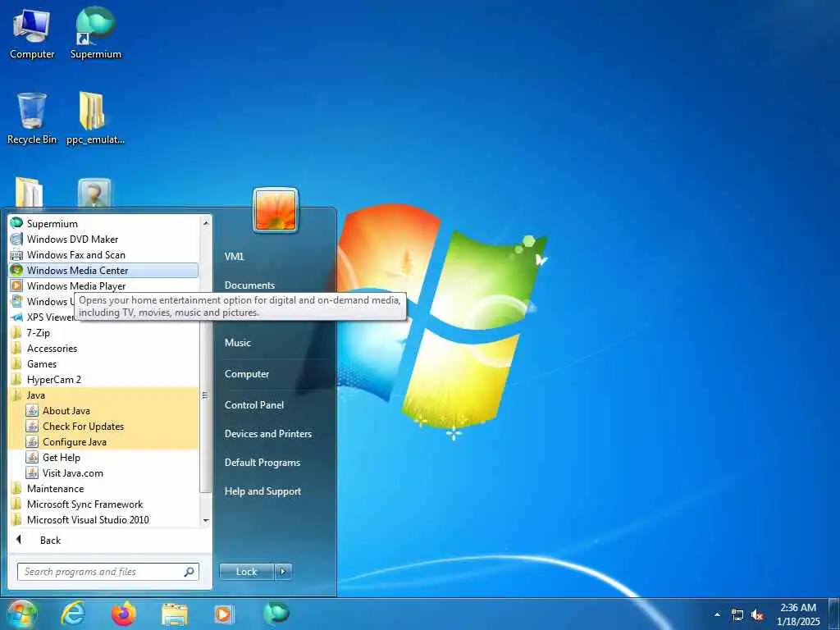Image resolution: width=840 pixels, height=630 pixels.
Task: Select the Recycle Bin desktop icon
Action: [32, 118]
